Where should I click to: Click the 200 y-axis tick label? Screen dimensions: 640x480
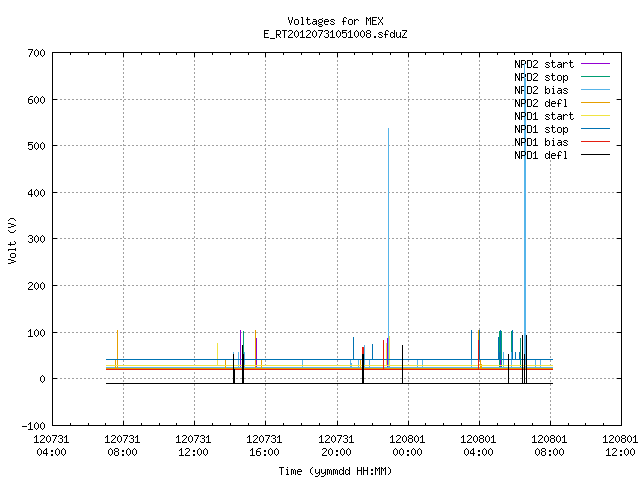pyautogui.click(x=36, y=286)
